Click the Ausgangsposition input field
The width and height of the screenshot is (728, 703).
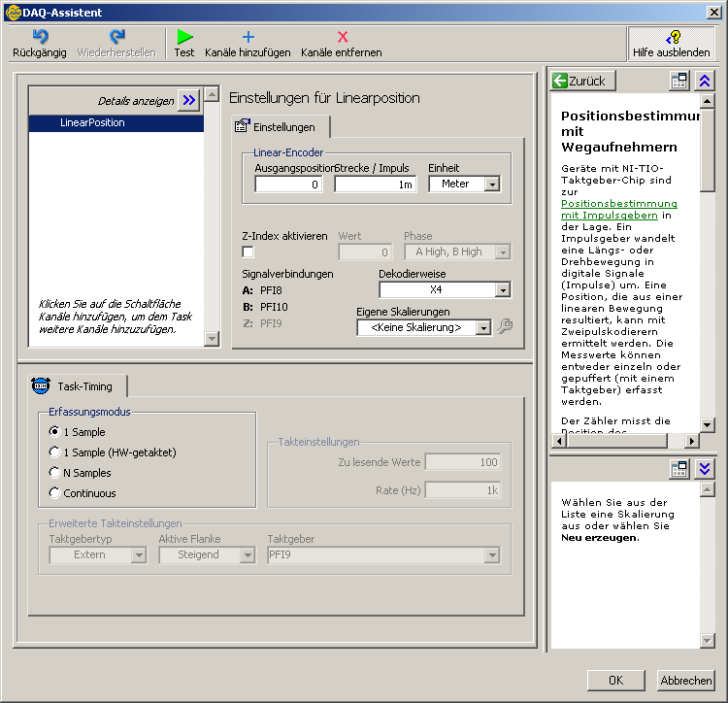pos(288,184)
